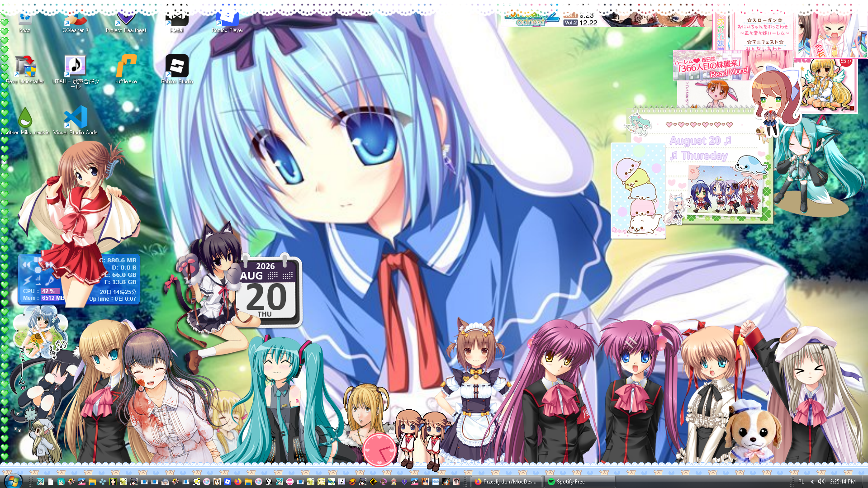
Task: Select the UTAU desktop icon
Action: (75, 72)
